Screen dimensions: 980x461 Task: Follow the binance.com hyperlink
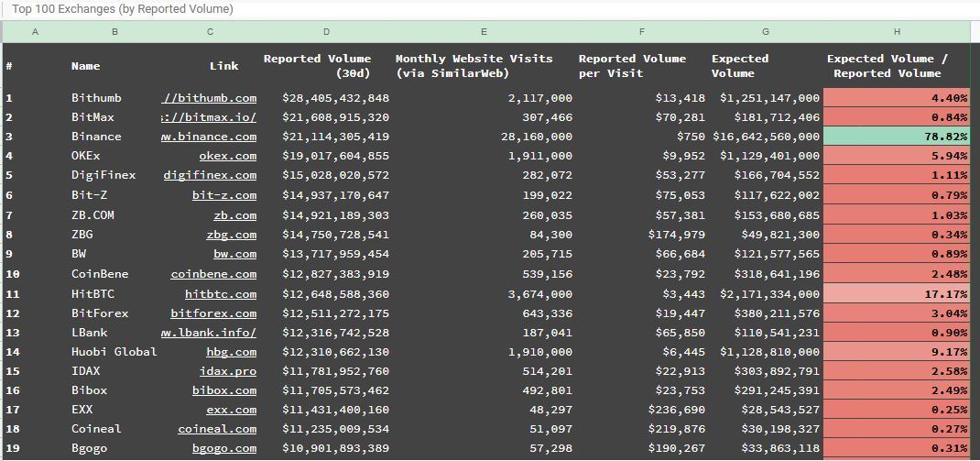(209, 137)
